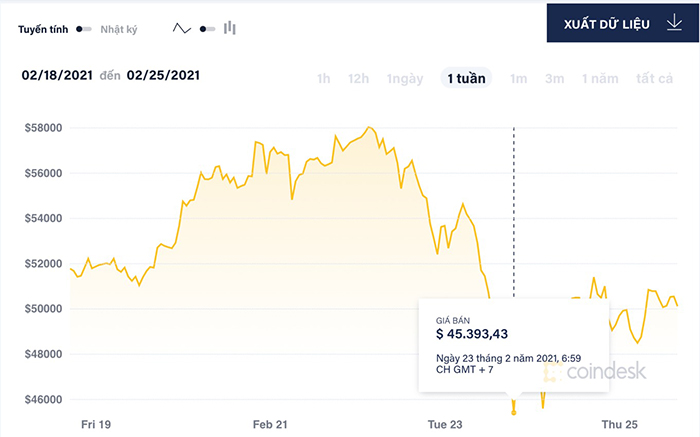This screenshot has height=437, width=700.
Task: Click the price point marker on chart
Action: 514,411
